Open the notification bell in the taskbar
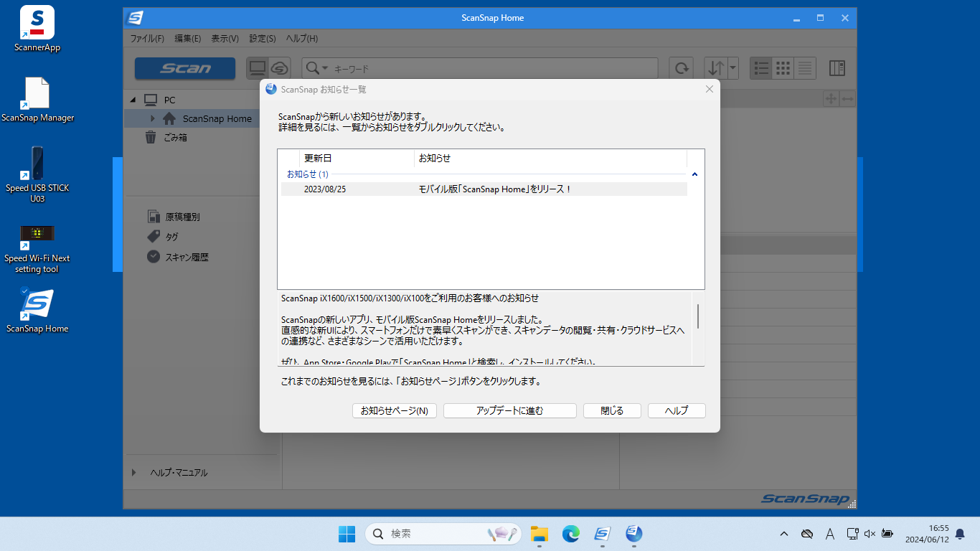980x551 pixels. pyautogui.click(x=960, y=534)
